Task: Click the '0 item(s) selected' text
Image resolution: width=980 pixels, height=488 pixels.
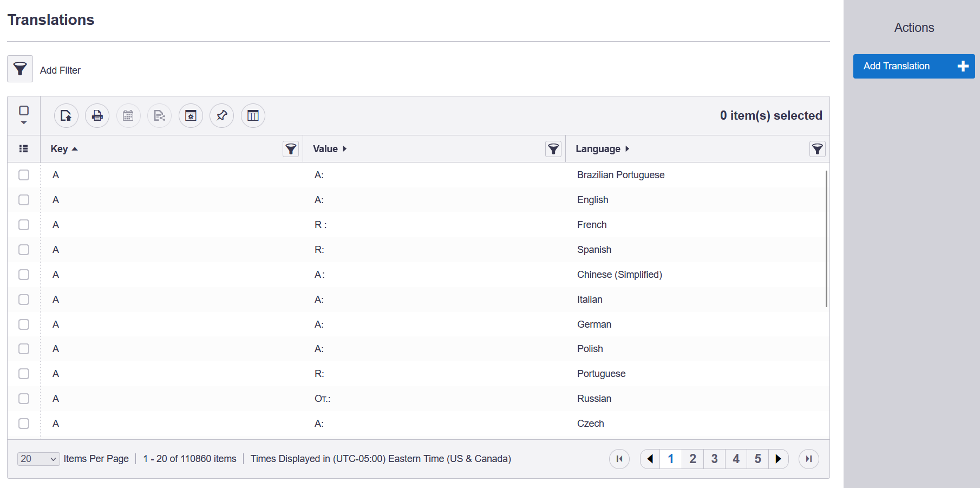Action: (771, 115)
